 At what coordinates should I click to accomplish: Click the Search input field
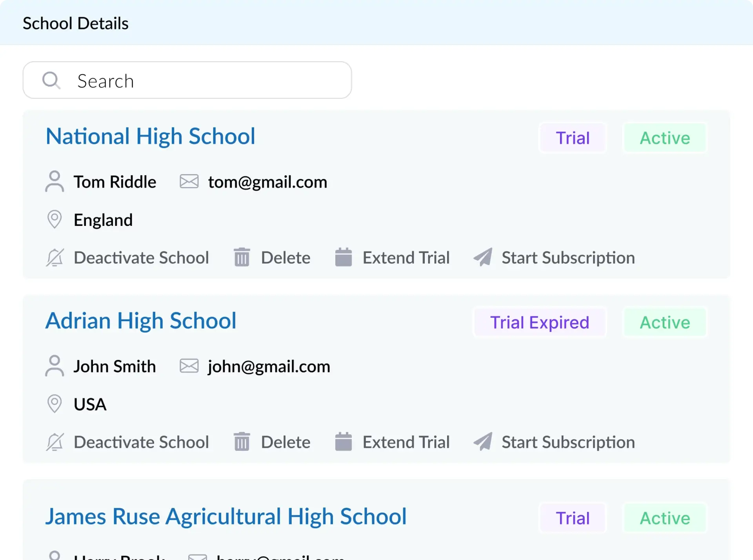tap(212, 80)
